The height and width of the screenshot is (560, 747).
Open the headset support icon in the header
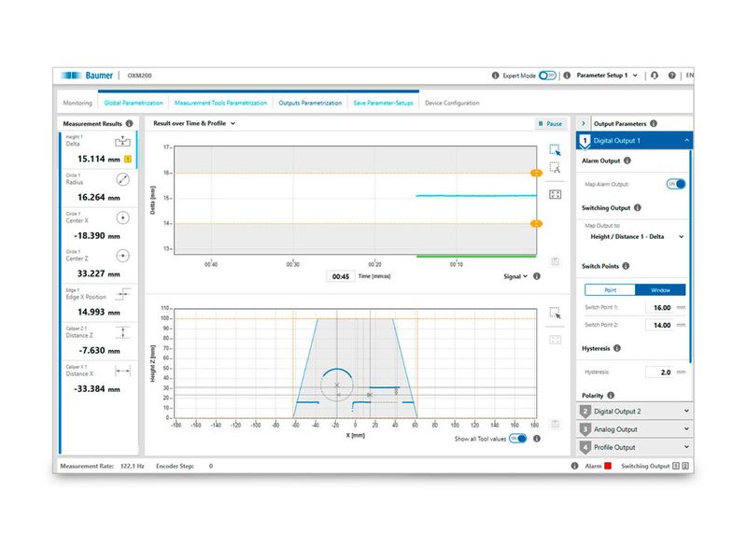pyautogui.click(x=654, y=75)
